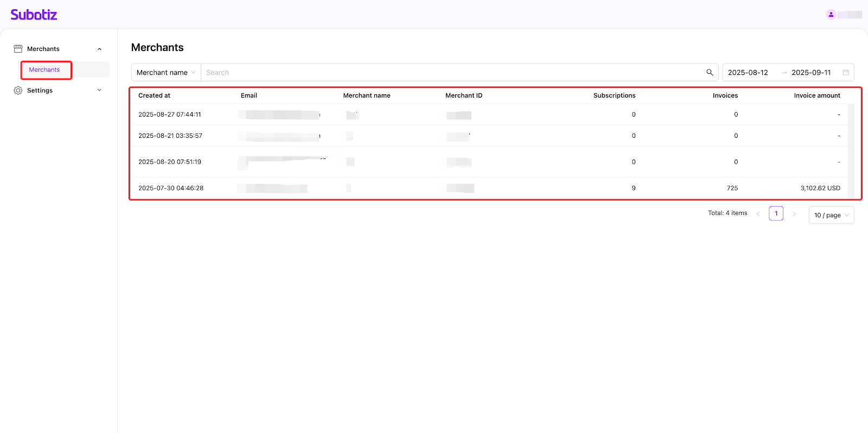Open the row created 2025-07-30 04:46:28

click(x=171, y=188)
